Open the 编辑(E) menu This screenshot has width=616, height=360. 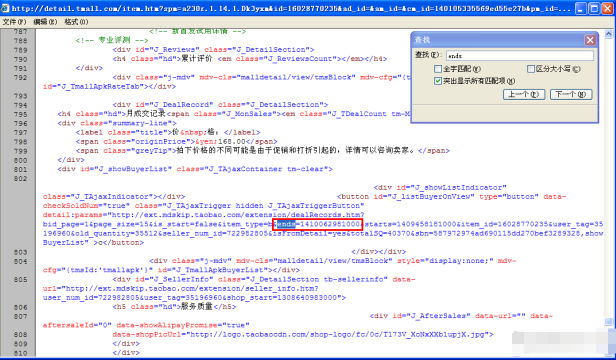pos(45,22)
